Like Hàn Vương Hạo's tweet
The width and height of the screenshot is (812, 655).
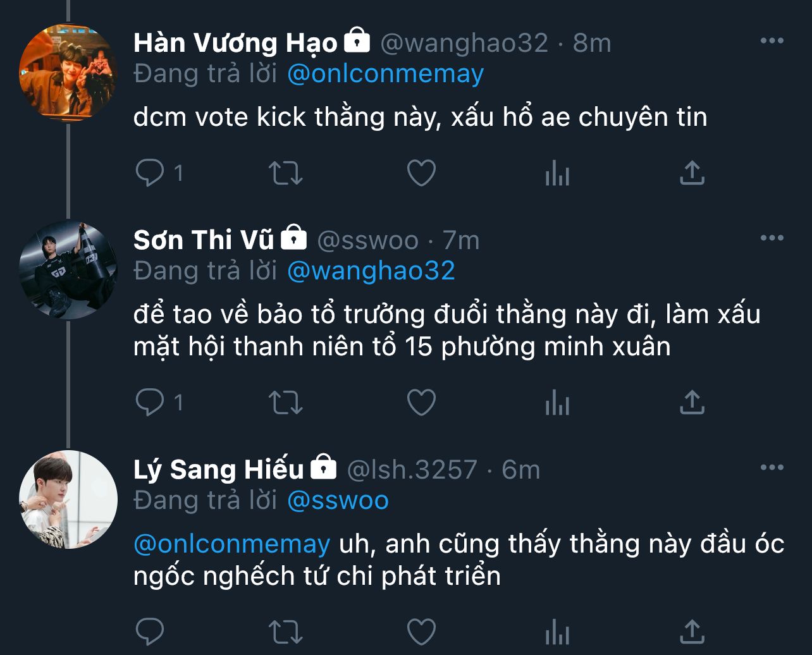pyautogui.click(x=421, y=173)
